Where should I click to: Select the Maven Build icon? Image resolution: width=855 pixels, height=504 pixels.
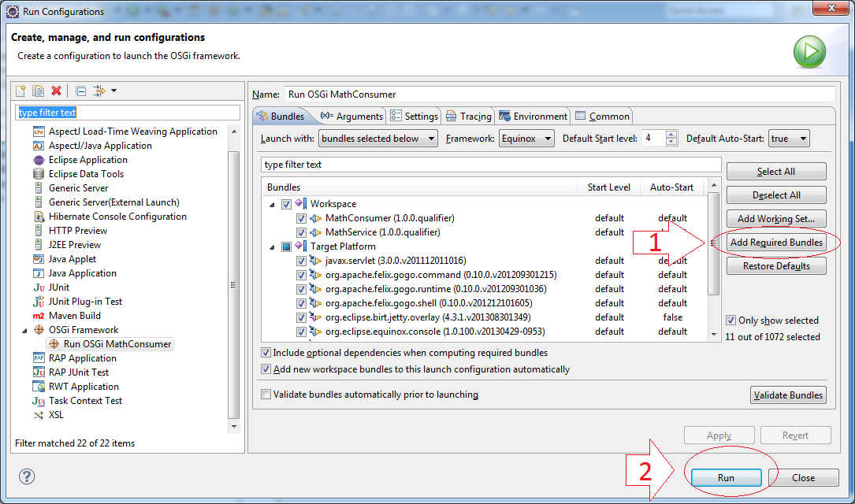39,316
